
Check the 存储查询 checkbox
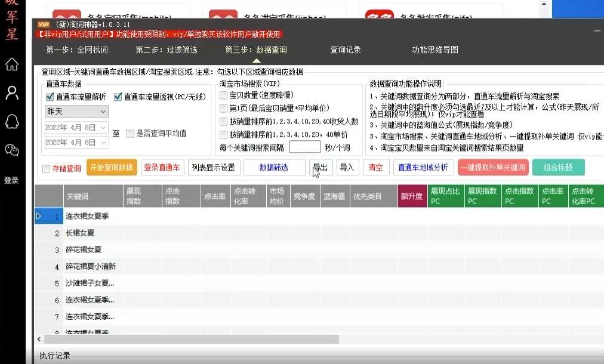46,169
